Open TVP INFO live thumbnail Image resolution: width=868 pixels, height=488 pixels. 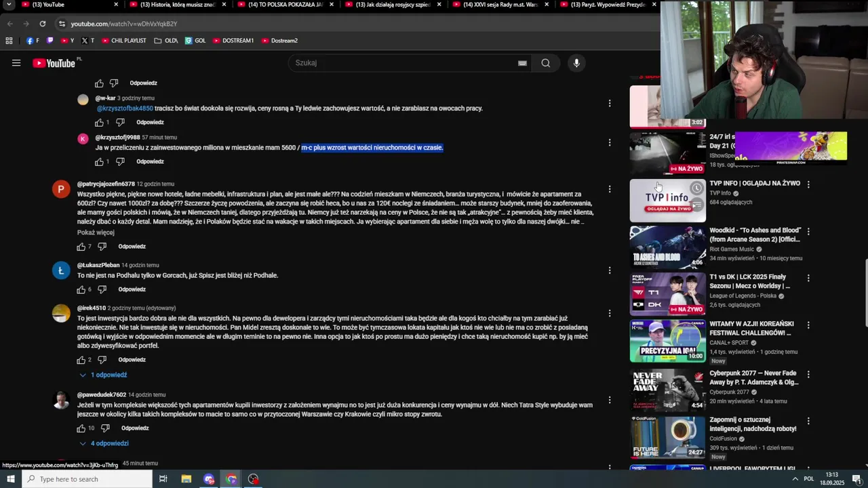pos(667,201)
